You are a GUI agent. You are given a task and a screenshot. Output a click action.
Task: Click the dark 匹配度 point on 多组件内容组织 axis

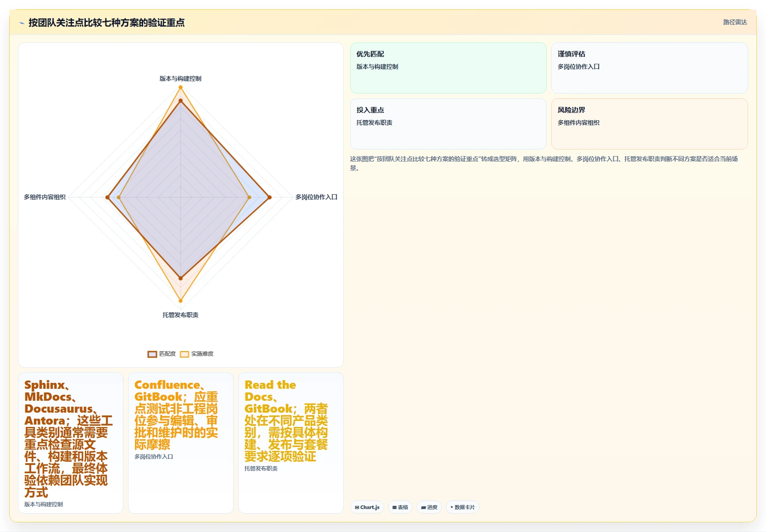click(107, 197)
